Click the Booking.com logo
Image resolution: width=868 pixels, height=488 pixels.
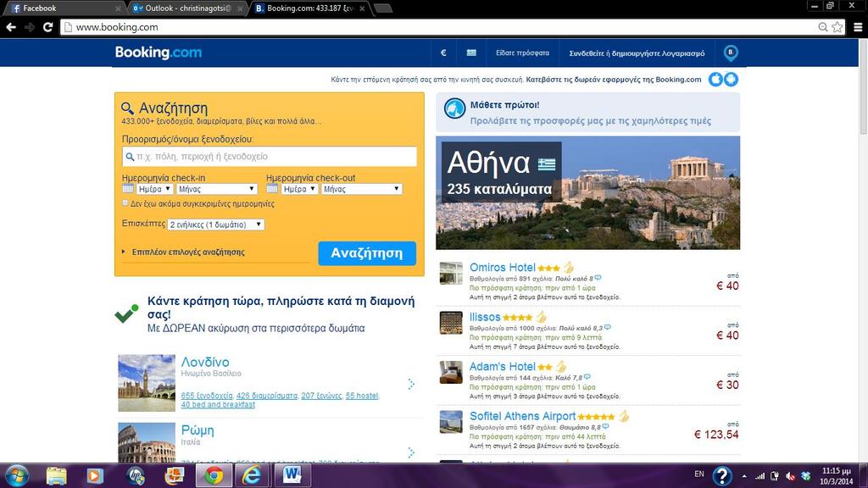click(159, 53)
